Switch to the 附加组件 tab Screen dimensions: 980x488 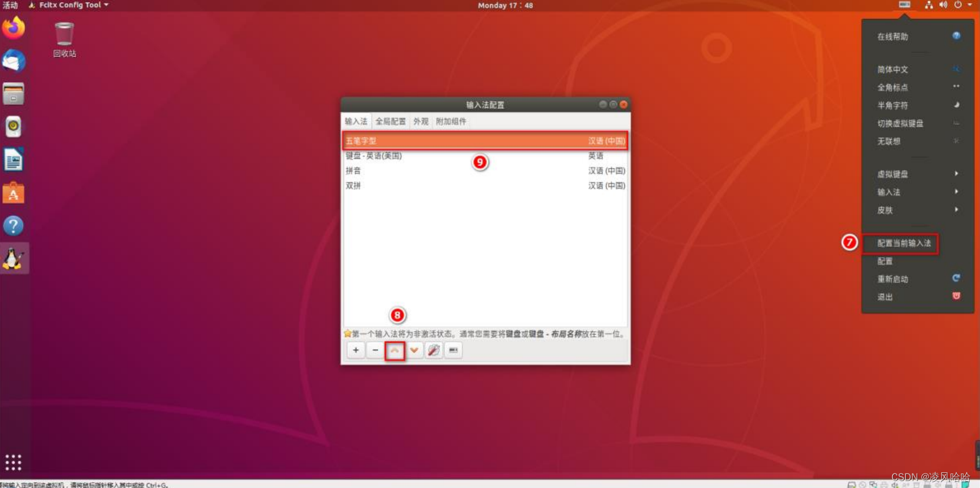[x=451, y=122]
